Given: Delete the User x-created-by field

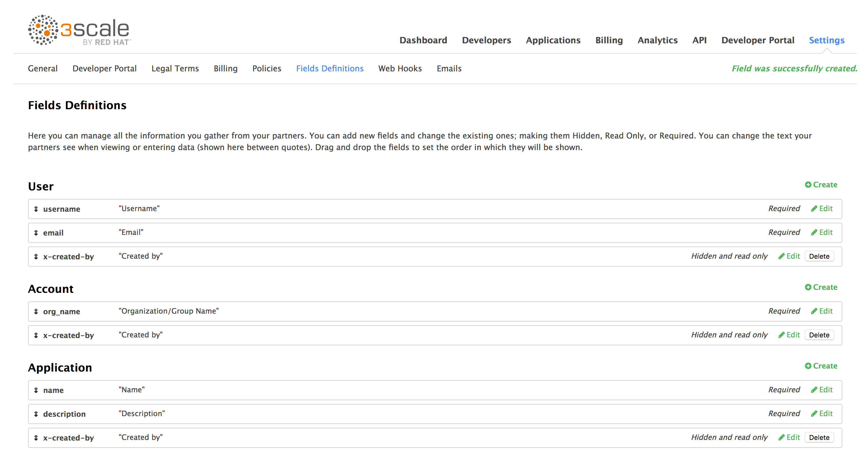Looking at the screenshot, I should pos(819,256).
